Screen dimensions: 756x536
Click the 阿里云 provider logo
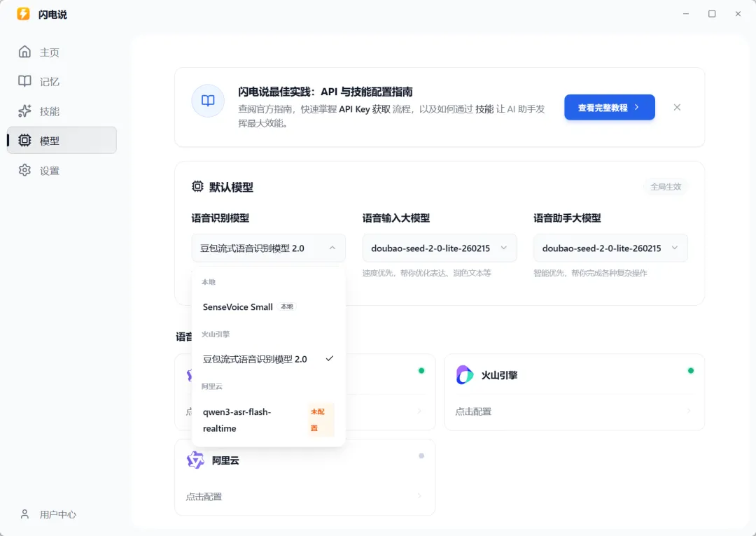[195, 460]
